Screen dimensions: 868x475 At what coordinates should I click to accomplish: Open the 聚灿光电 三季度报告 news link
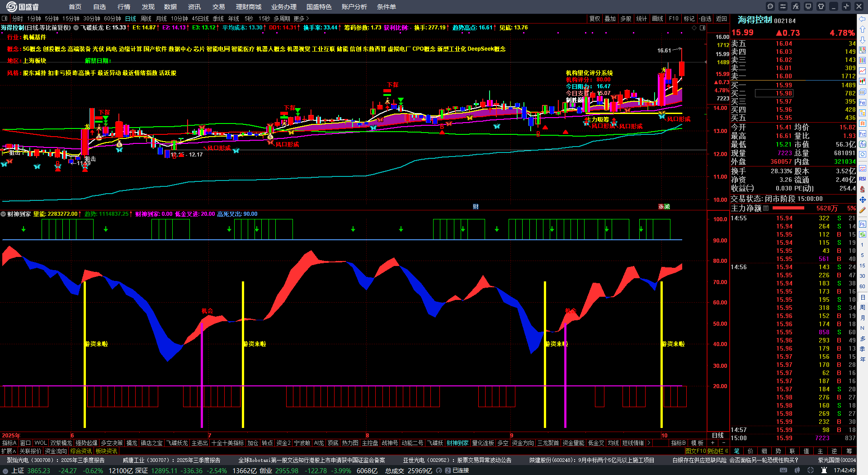56,460
